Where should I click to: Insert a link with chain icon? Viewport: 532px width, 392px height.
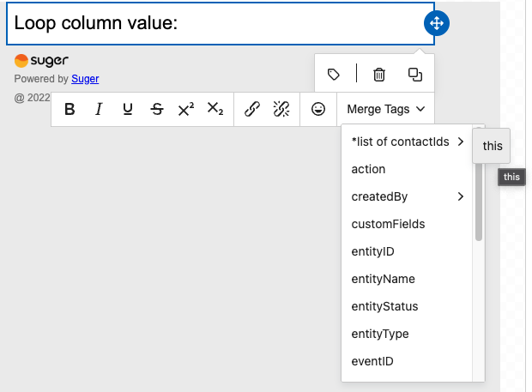click(x=252, y=110)
